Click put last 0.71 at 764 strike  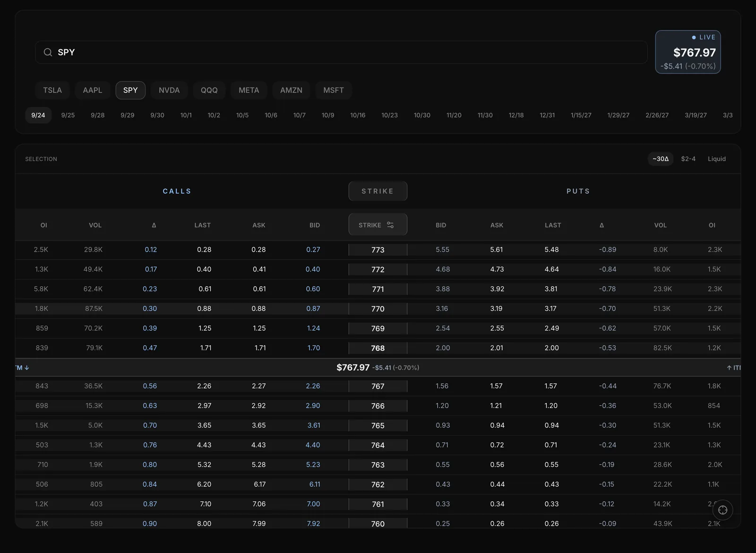pos(551,445)
